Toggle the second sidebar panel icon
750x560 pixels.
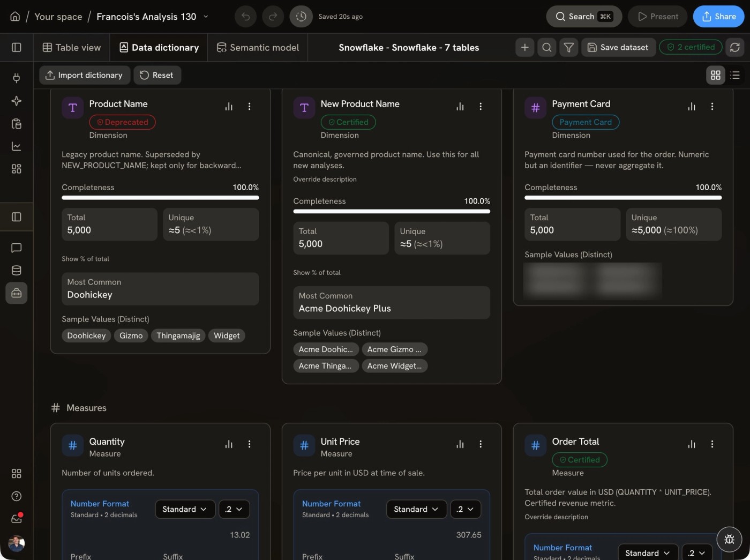click(x=17, y=217)
